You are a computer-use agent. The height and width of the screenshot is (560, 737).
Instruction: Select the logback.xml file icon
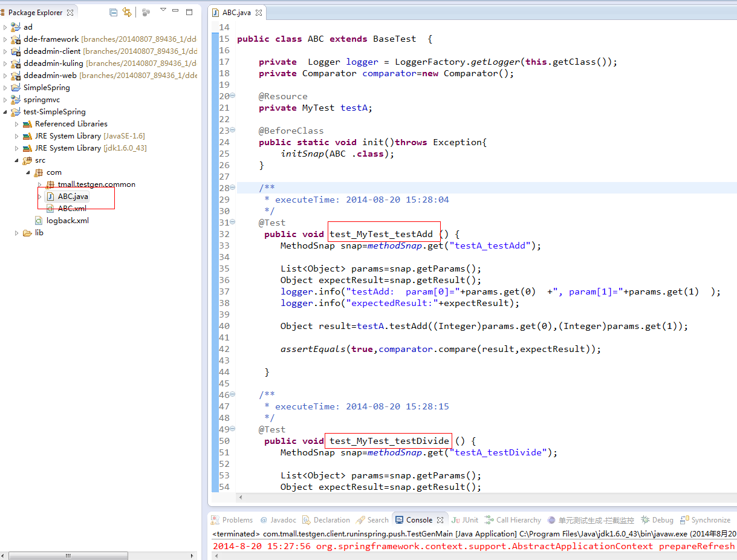coord(39,221)
